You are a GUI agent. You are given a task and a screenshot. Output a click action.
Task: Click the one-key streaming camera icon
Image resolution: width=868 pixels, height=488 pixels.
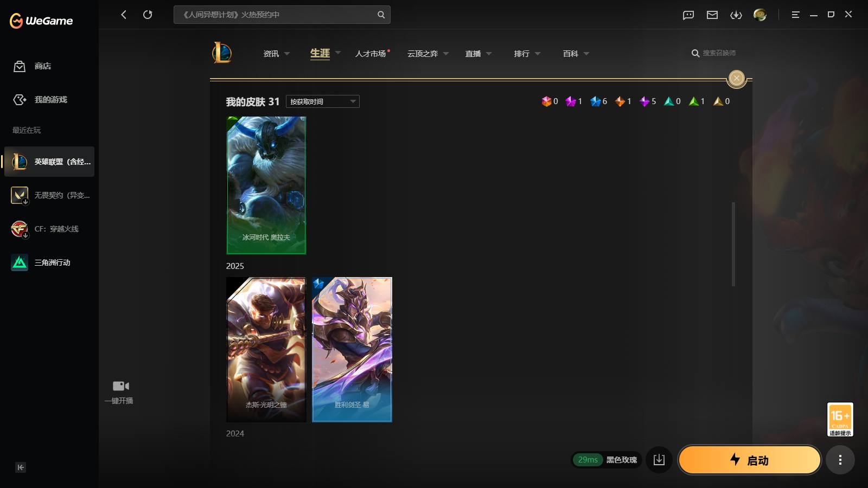(x=120, y=386)
